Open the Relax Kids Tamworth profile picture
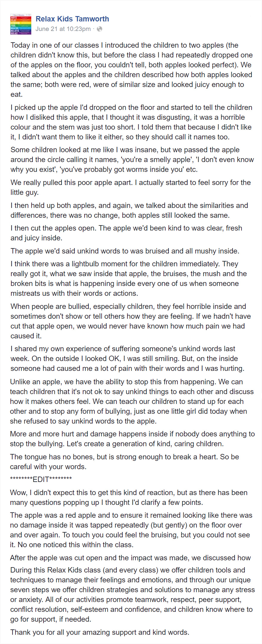The image size is (262, 644). 21,25
